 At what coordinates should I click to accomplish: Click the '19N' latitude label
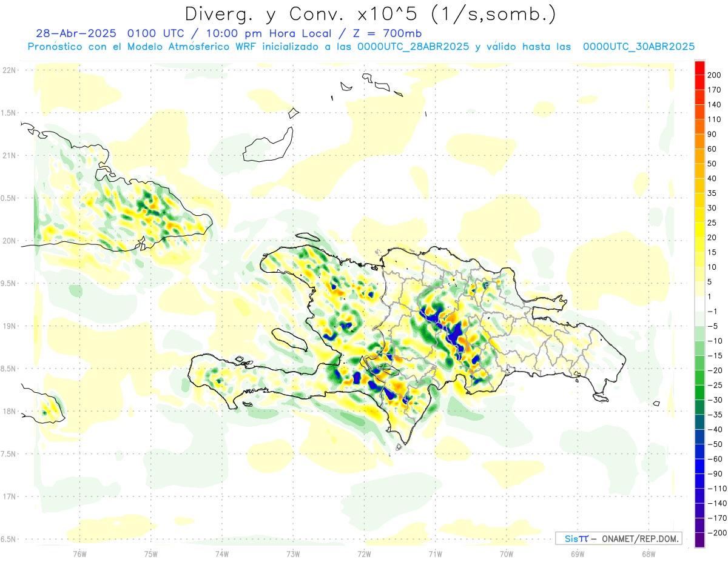tap(10, 326)
